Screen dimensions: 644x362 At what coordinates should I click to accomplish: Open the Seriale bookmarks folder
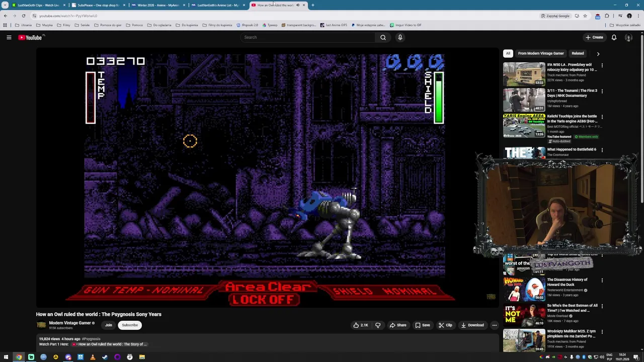[82, 25]
